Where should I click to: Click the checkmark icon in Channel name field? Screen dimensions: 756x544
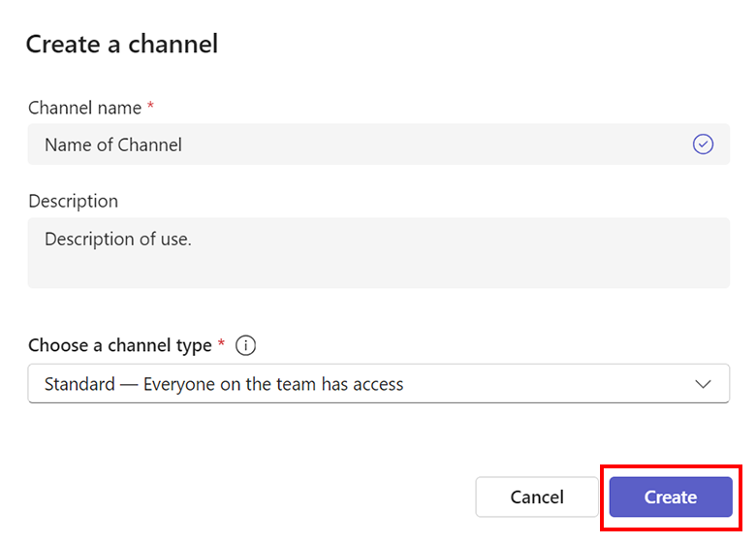[x=703, y=144]
